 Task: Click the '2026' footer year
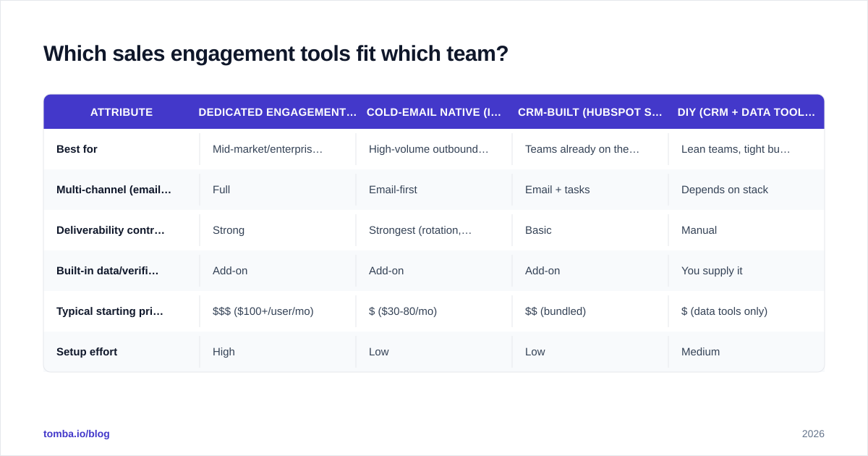[813, 434]
